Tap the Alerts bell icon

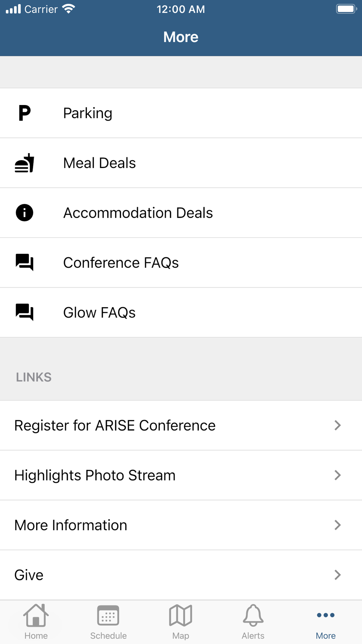click(x=253, y=615)
